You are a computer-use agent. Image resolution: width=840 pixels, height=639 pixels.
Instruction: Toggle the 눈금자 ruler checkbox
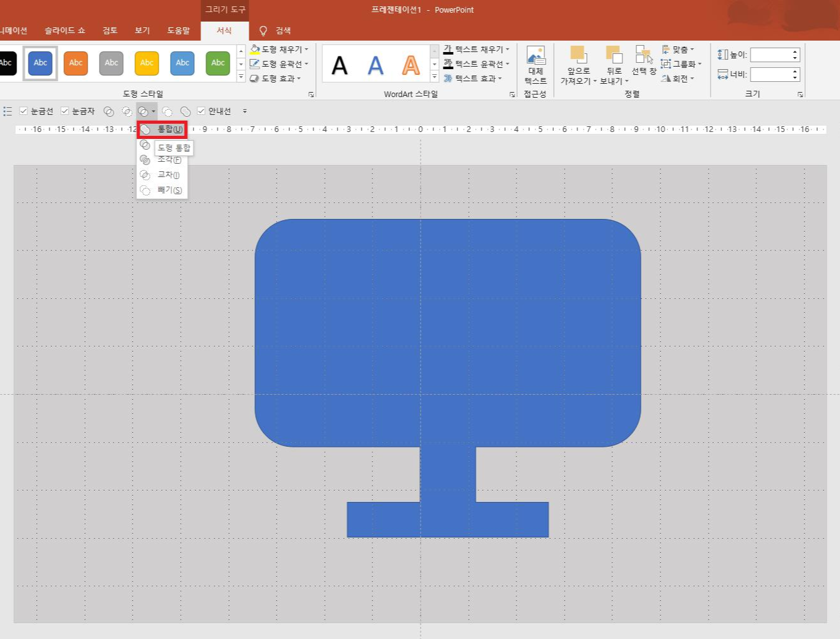coord(65,111)
